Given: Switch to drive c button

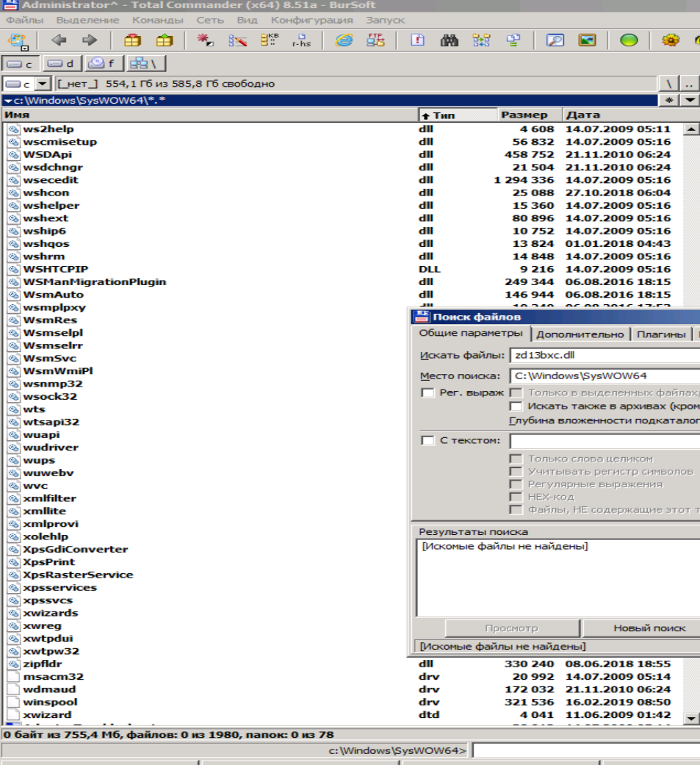Looking at the screenshot, I should click(21, 64).
